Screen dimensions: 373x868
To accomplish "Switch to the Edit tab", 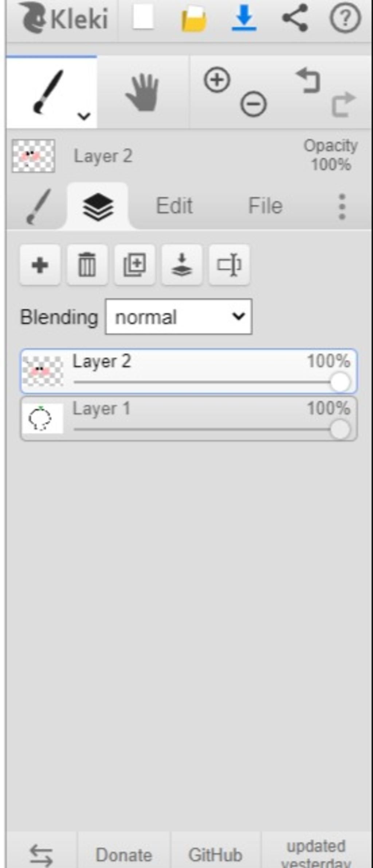I will tap(174, 206).
